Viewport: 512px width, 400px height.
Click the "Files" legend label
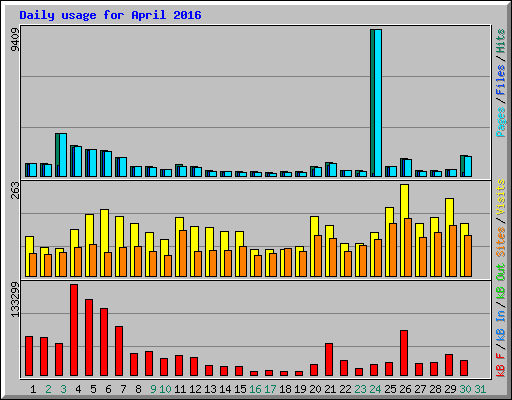tap(500, 80)
